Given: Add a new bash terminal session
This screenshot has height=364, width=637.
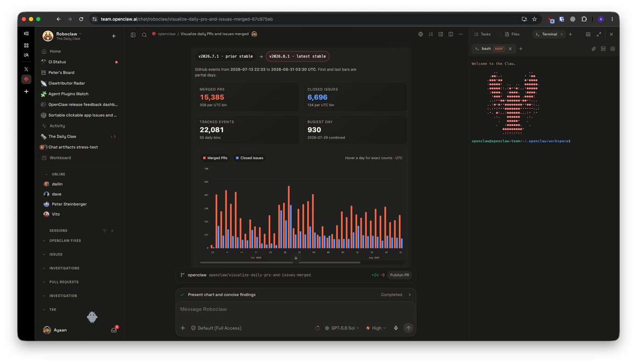Looking at the screenshot, I should [x=521, y=49].
